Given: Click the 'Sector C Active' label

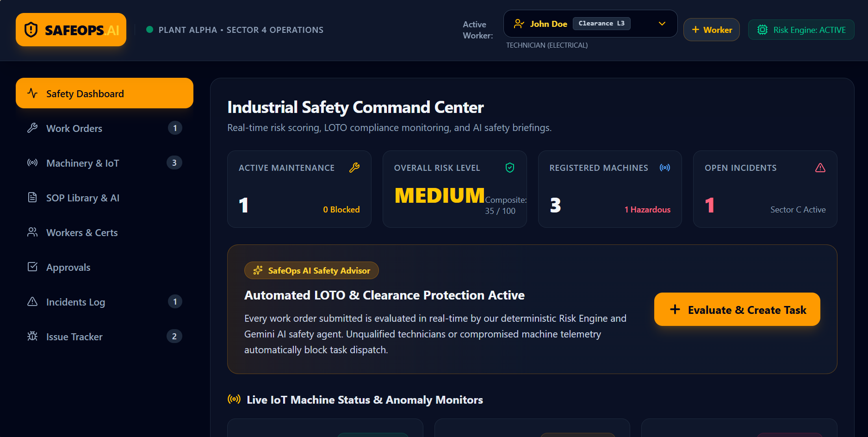Looking at the screenshot, I should coord(798,209).
